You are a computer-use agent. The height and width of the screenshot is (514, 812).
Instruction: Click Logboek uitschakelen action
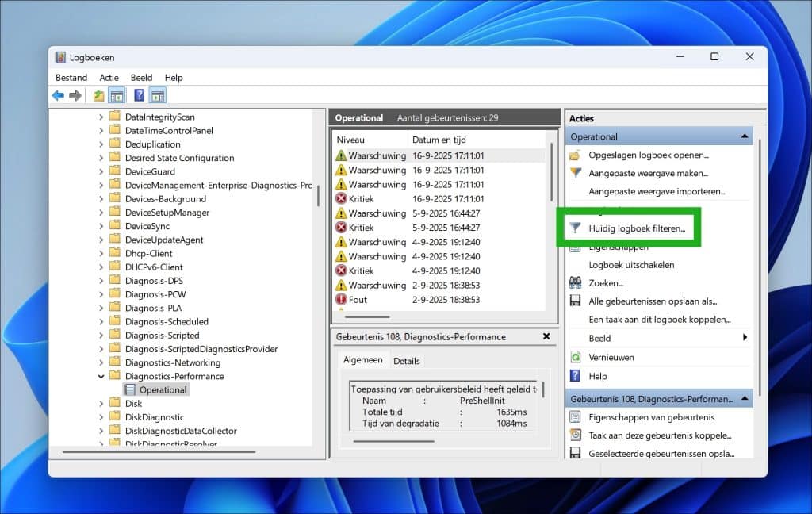(x=631, y=265)
